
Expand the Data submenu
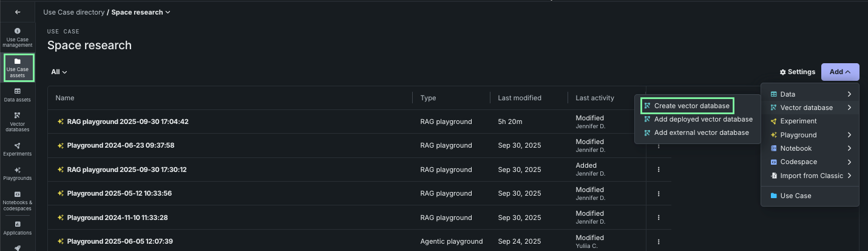tap(810, 94)
